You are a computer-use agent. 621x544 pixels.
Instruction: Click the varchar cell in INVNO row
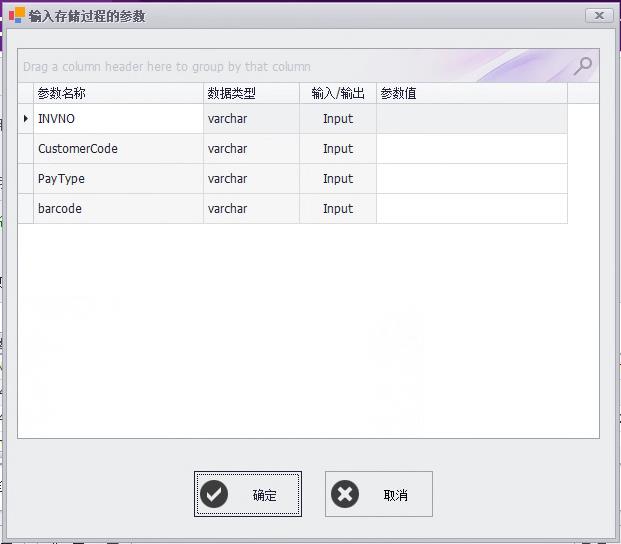pyautogui.click(x=251, y=119)
